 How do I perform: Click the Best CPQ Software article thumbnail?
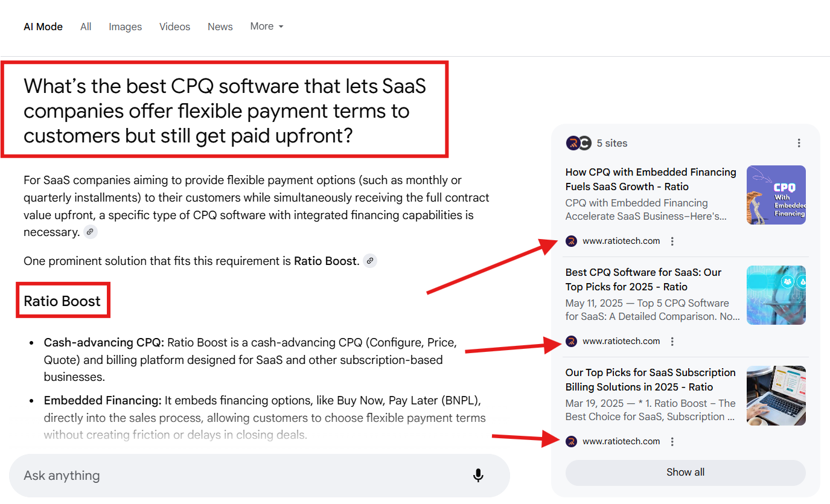(776, 295)
